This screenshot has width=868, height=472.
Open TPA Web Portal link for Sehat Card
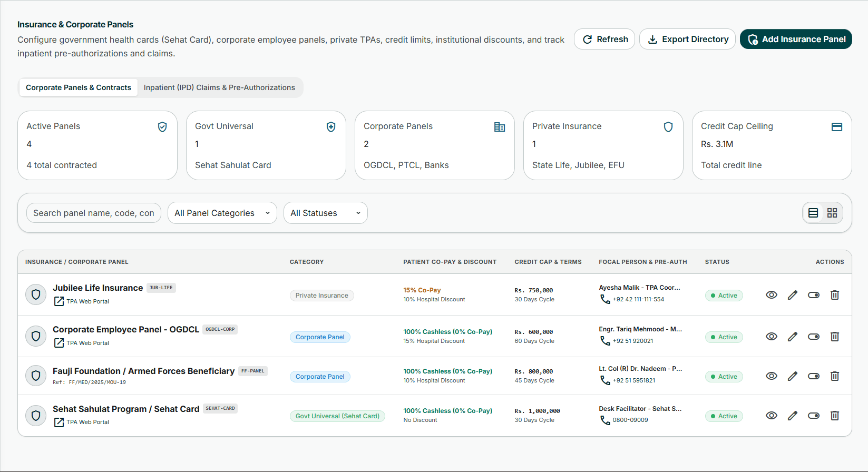pos(82,422)
